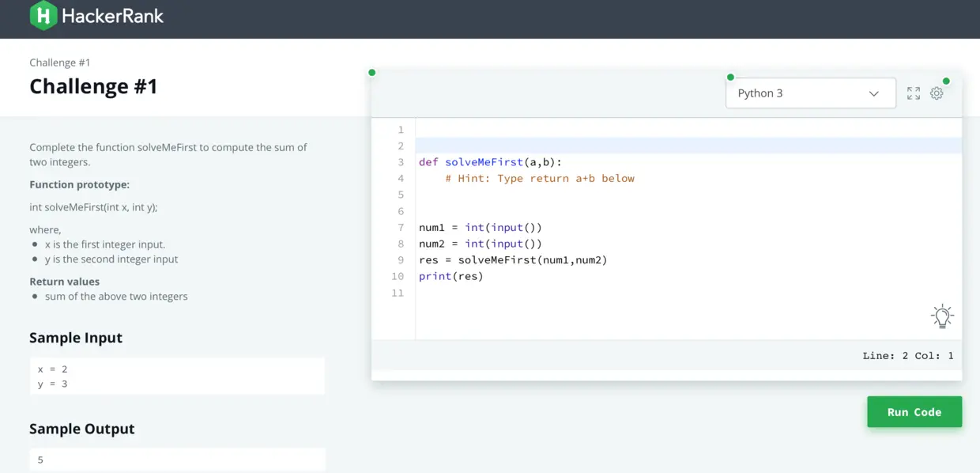
Task: Click the green dot above the language selector
Action: [730, 78]
